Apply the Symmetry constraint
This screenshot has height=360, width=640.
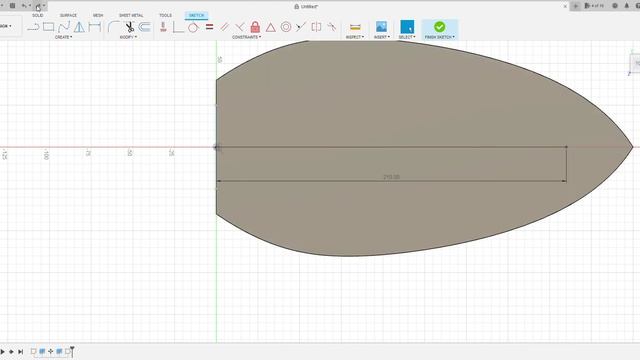316,27
